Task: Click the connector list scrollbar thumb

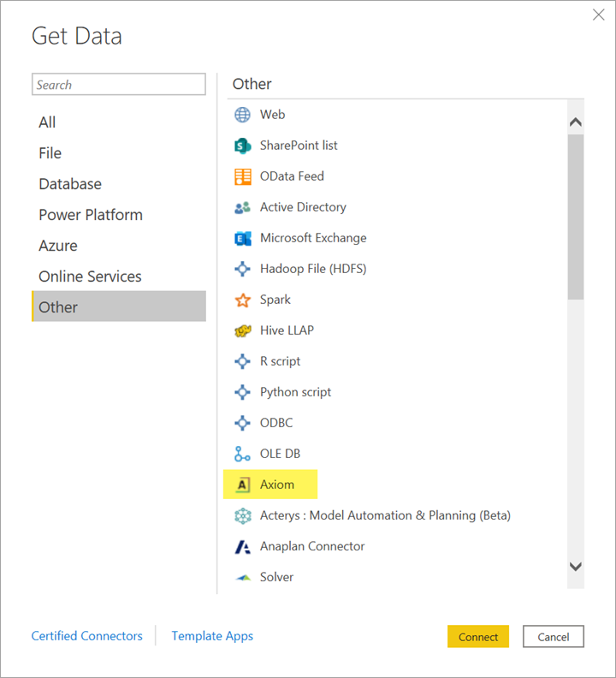Action: pyautogui.click(x=575, y=216)
